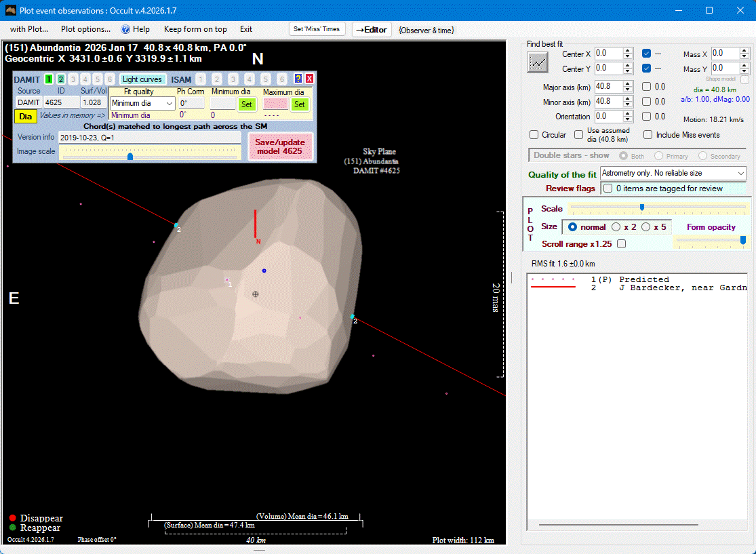Check Include Miss events
Viewport: 756px width, 554px height.
[x=648, y=135]
